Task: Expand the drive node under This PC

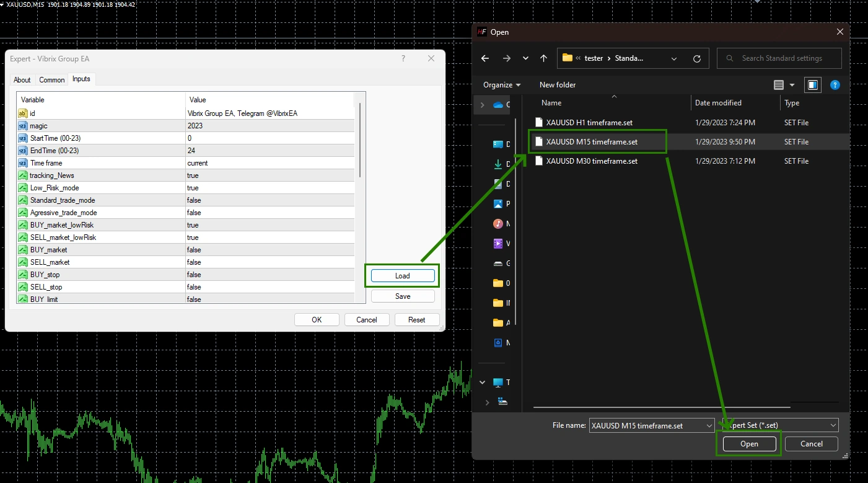Action: click(x=487, y=402)
